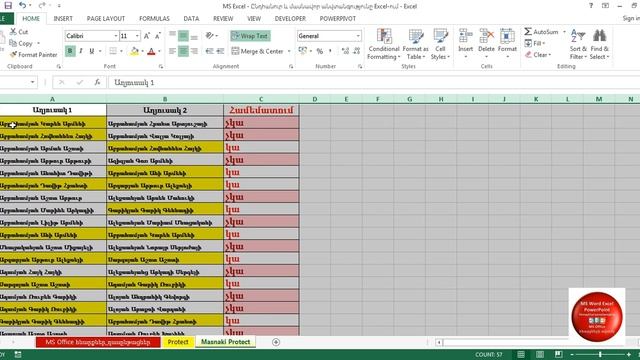This screenshot has height=360, width=640.
Task: Switch to DATA ribbon tab
Action: 191,19
